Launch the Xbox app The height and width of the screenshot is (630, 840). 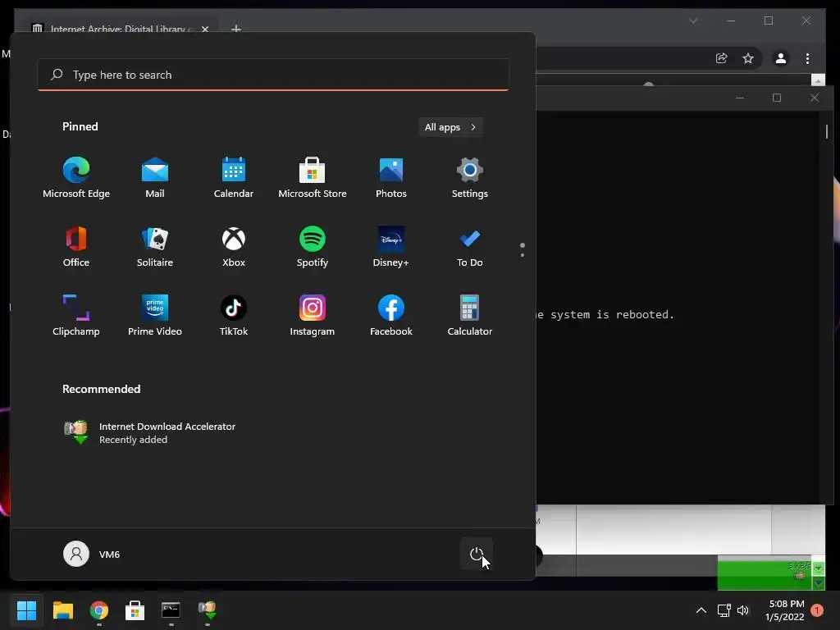click(234, 246)
